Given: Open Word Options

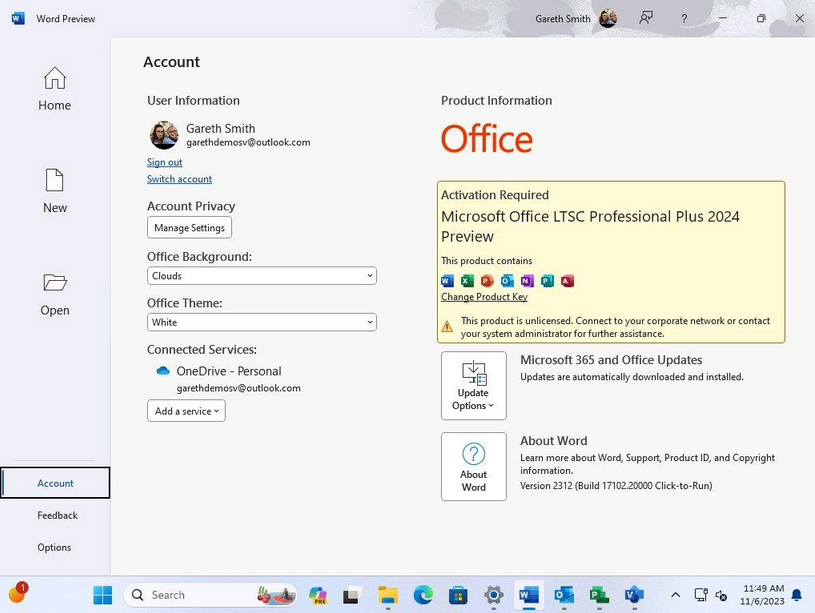Looking at the screenshot, I should click(54, 547).
